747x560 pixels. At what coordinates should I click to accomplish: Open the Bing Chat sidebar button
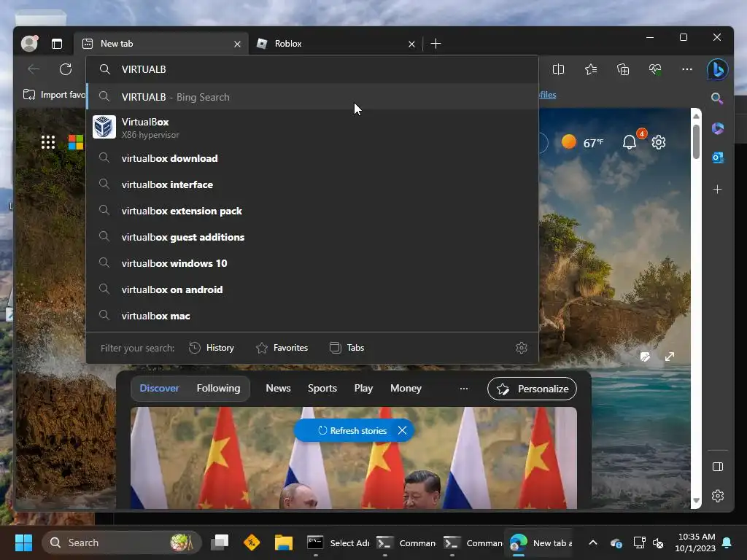click(718, 69)
